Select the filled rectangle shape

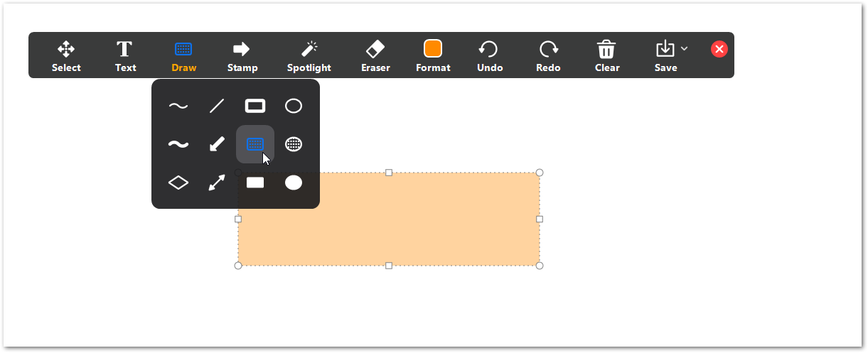pos(255,183)
